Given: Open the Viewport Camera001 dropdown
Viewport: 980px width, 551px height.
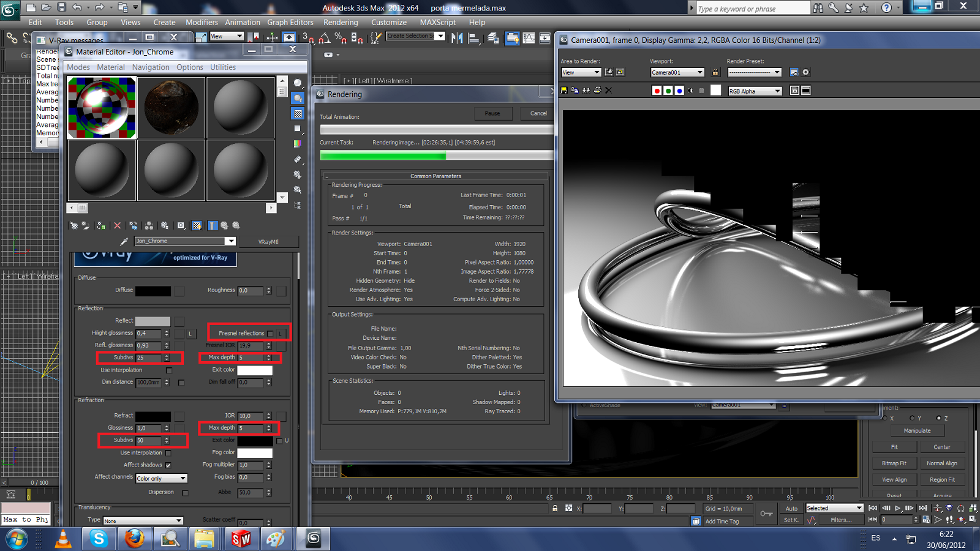Looking at the screenshot, I should coord(677,72).
